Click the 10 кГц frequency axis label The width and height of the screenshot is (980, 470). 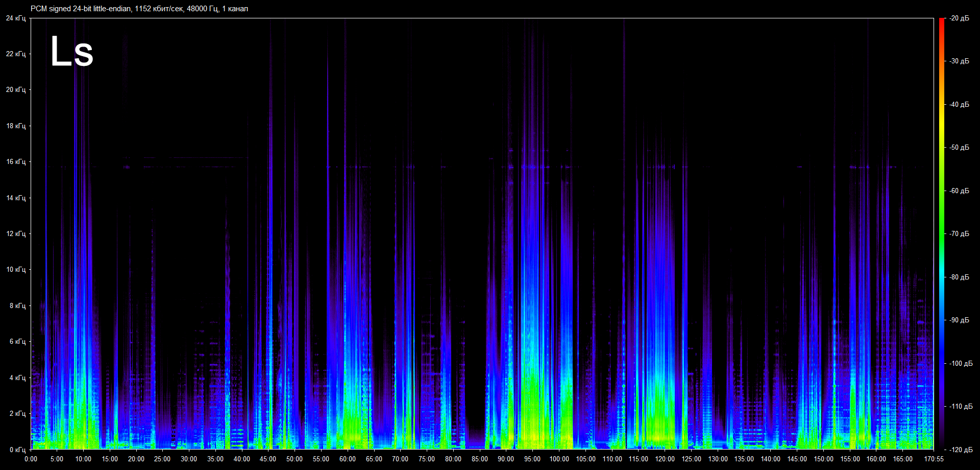(x=15, y=269)
